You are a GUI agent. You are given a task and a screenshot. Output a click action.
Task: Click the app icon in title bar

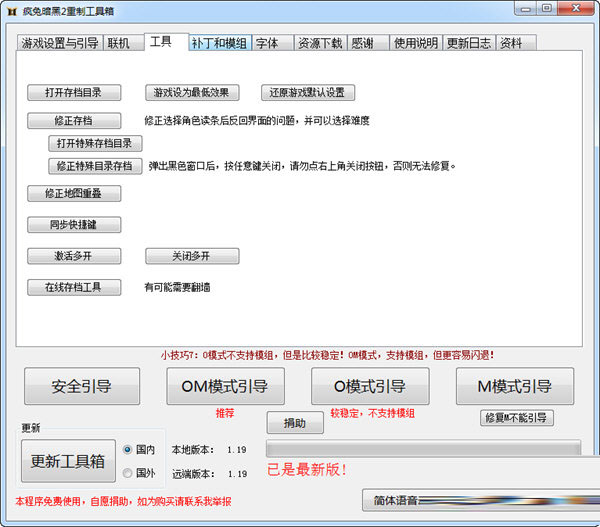point(12,11)
